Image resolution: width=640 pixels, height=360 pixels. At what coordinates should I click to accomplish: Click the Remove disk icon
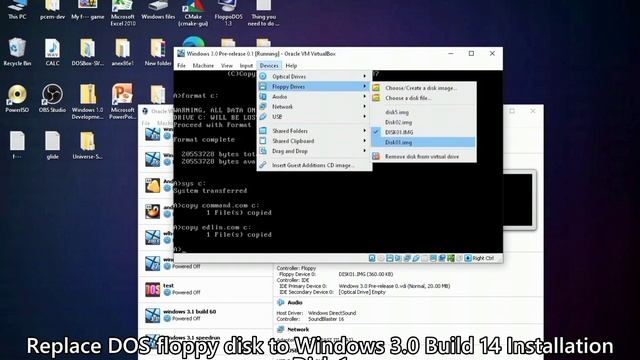point(376,156)
